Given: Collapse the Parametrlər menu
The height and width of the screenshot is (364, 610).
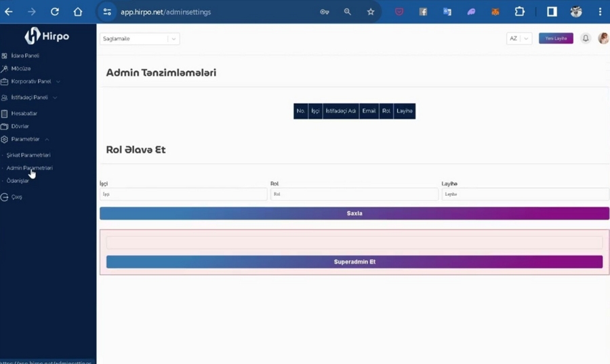Looking at the screenshot, I should coord(26,139).
